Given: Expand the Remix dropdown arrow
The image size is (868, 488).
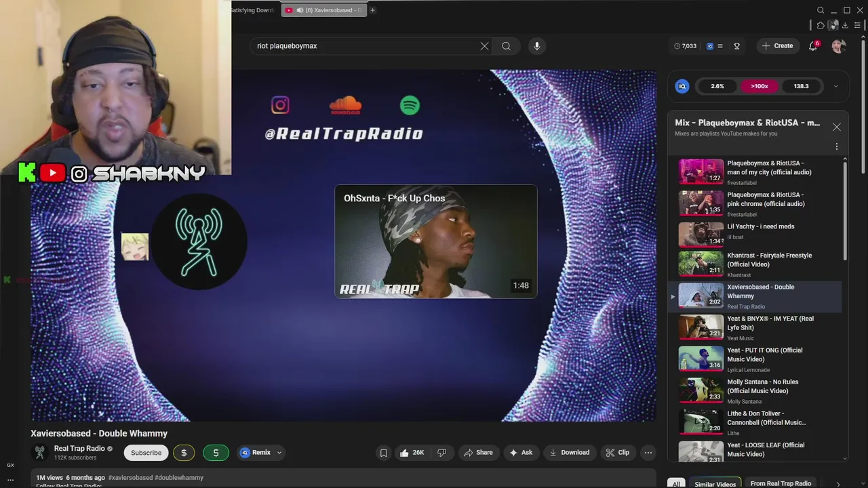Looking at the screenshot, I should pos(279,453).
